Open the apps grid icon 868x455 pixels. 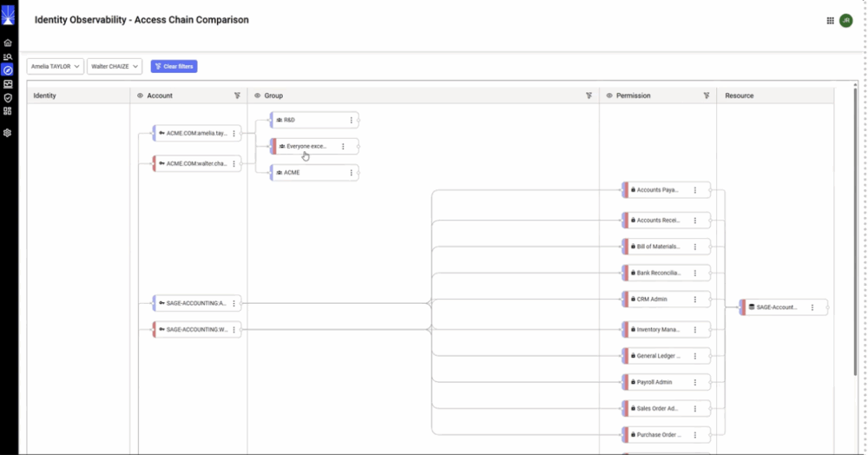click(831, 21)
